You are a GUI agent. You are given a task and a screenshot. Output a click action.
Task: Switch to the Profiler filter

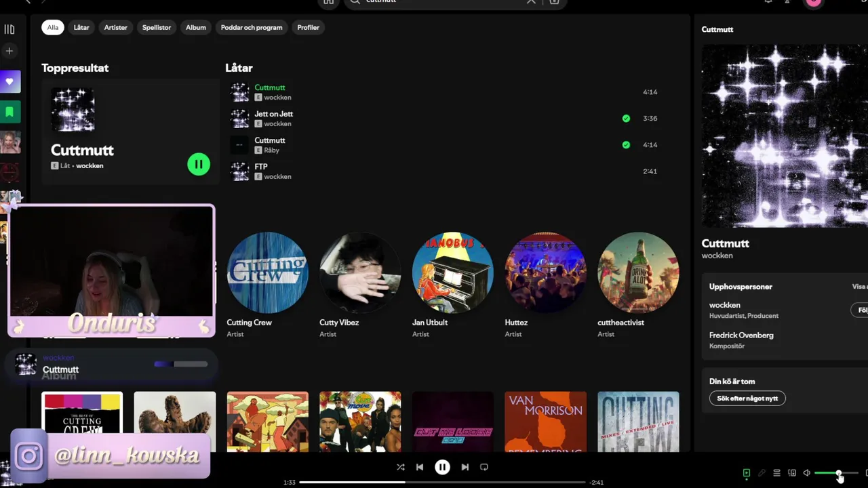point(309,28)
